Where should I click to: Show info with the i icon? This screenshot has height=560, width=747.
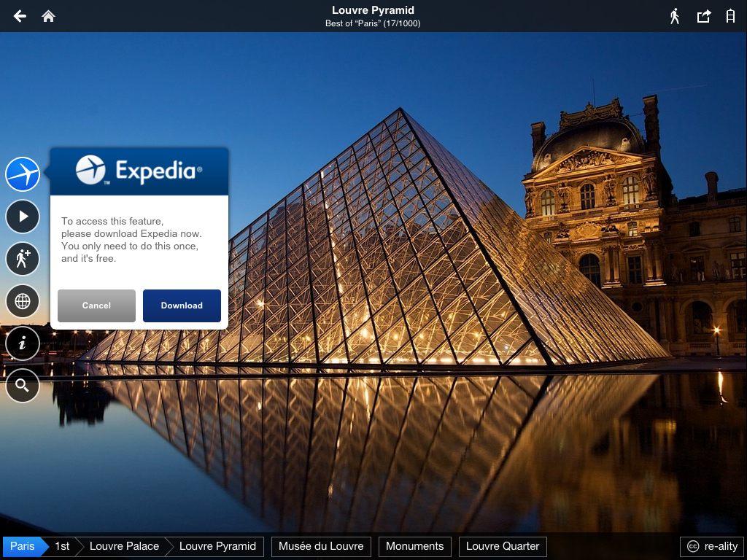click(23, 343)
